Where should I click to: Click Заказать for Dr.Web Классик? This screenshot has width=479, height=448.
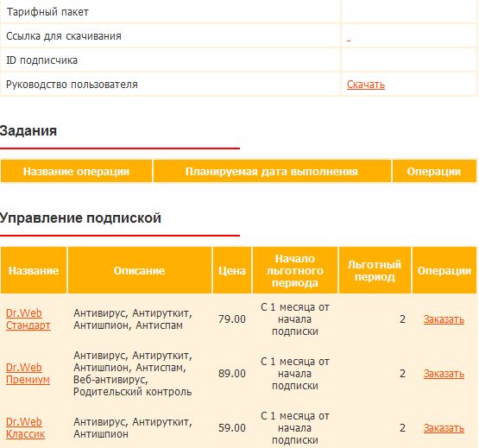coord(444,428)
